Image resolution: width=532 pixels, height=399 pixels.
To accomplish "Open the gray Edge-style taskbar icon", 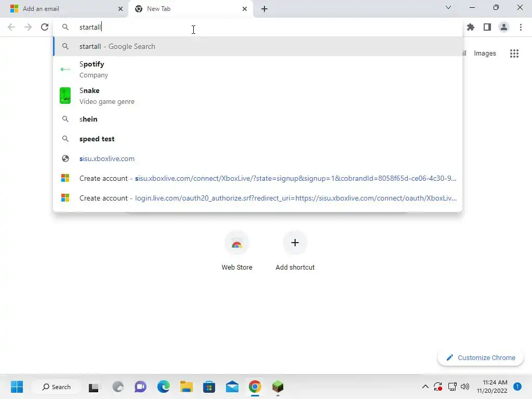I will [118, 387].
